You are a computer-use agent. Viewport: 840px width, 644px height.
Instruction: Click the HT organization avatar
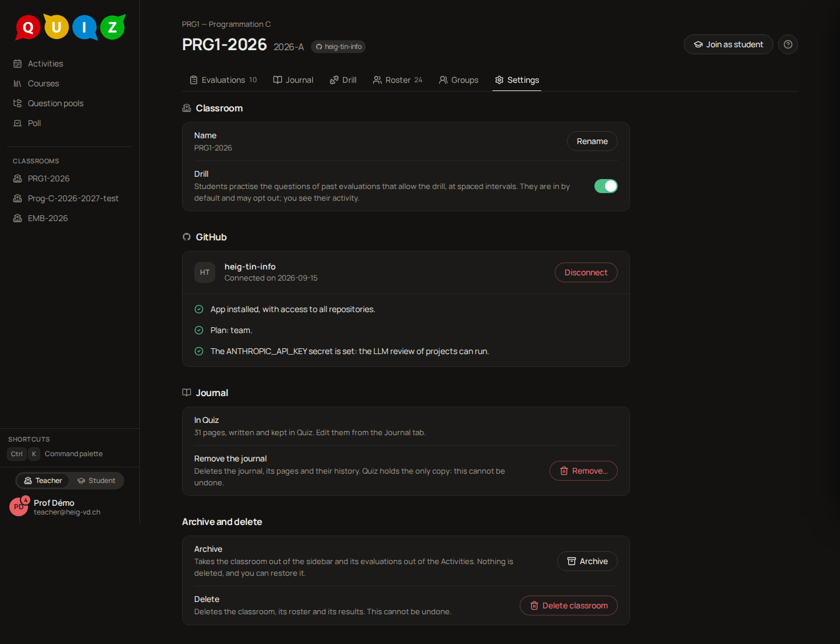[205, 272]
